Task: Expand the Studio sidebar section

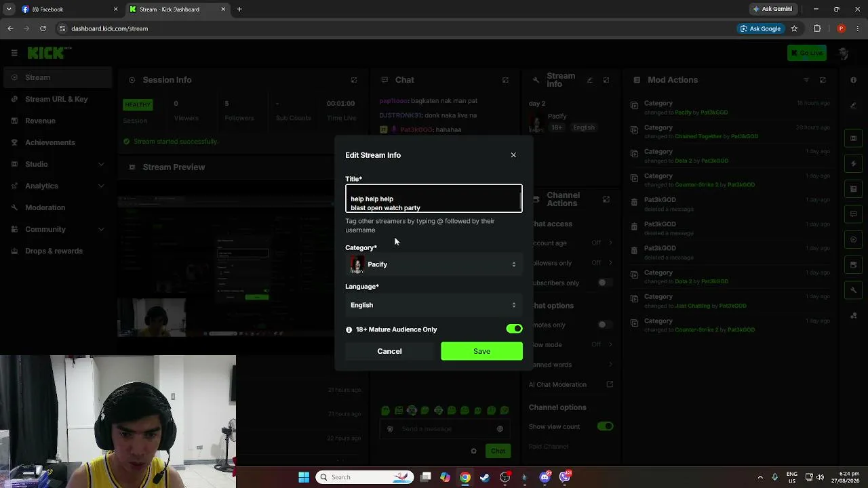Action: [56, 164]
